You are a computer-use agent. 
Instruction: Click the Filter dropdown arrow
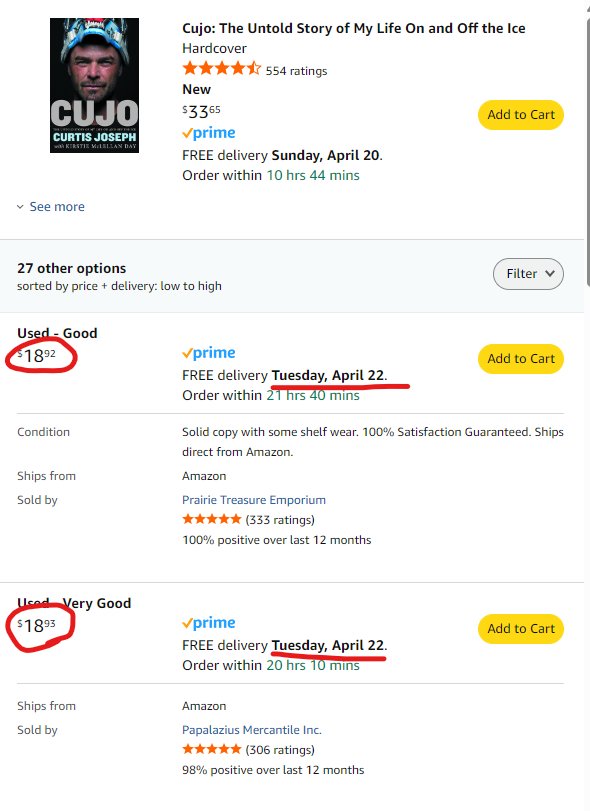click(550, 274)
